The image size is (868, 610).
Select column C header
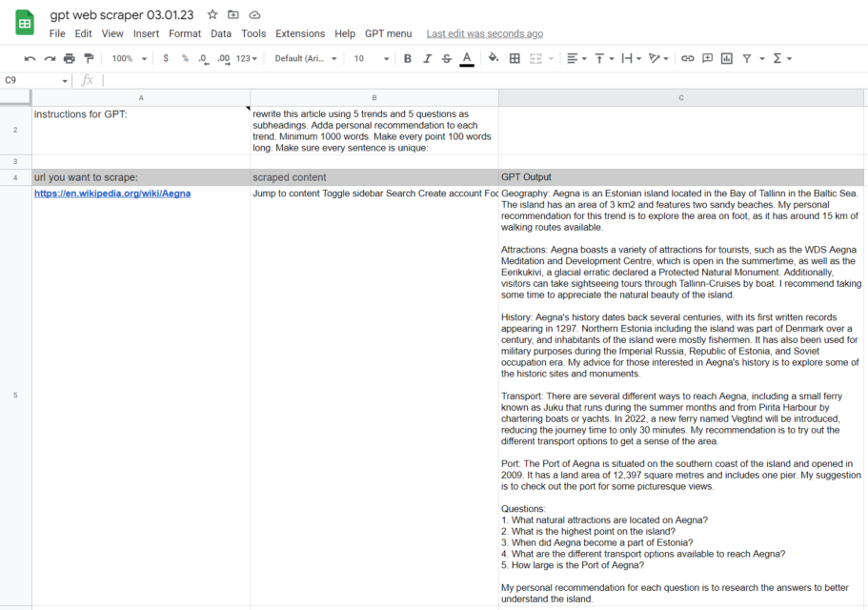[681, 98]
